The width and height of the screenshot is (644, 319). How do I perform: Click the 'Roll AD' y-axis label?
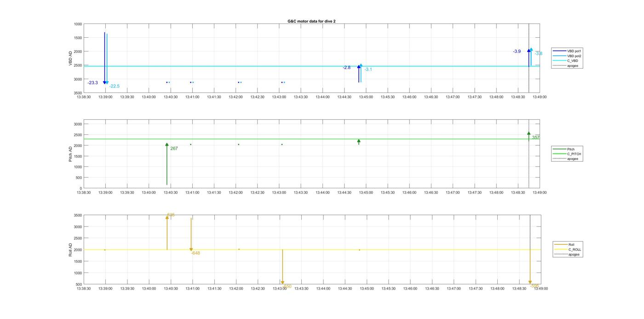[70, 249]
